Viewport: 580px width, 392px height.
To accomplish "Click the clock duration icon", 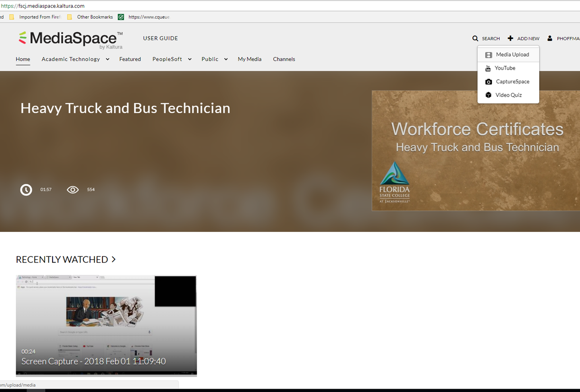I will pyautogui.click(x=26, y=190).
